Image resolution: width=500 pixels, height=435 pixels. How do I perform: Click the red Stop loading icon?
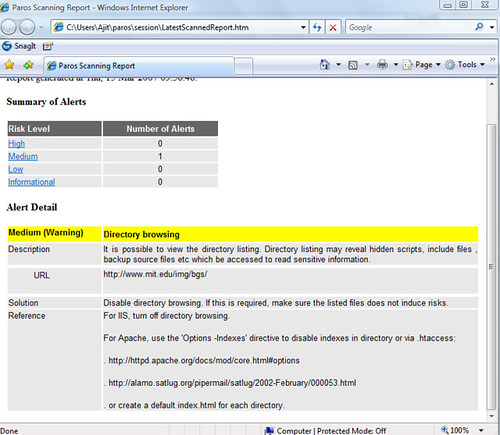(x=333, y=27)
